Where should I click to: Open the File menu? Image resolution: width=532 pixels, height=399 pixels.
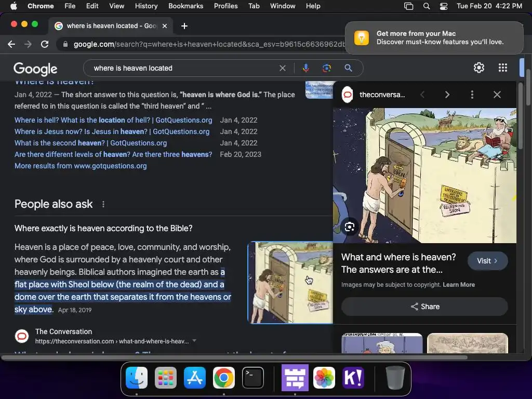click(70, 6)
